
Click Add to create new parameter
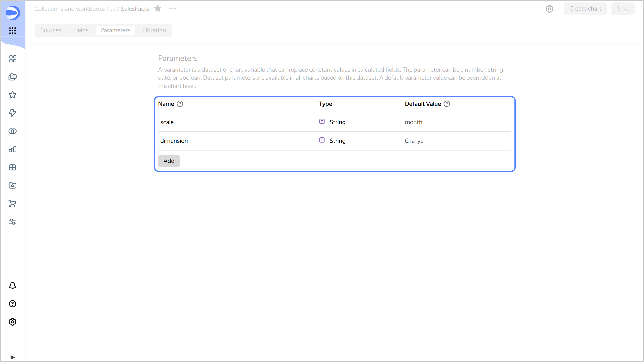pyautogui.click(x=169, y=161)
